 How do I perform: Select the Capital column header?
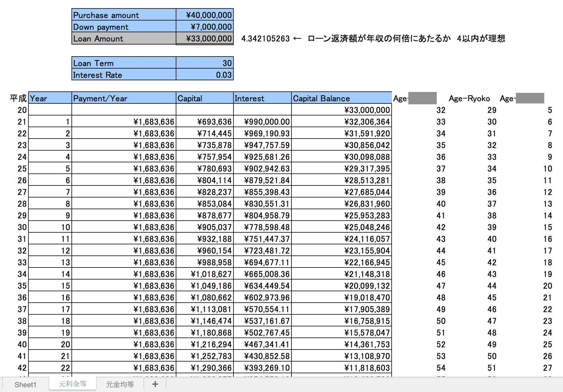coord(205,98)
